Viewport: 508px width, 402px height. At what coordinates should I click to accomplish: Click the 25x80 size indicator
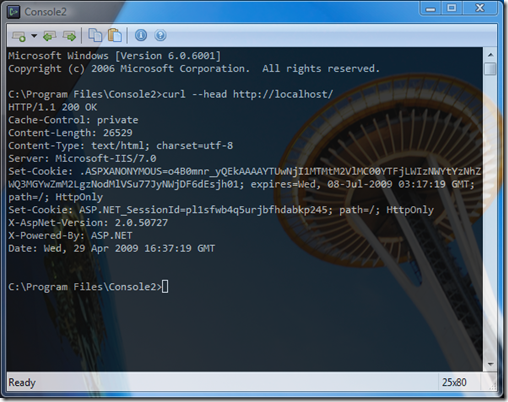[454, 382]
